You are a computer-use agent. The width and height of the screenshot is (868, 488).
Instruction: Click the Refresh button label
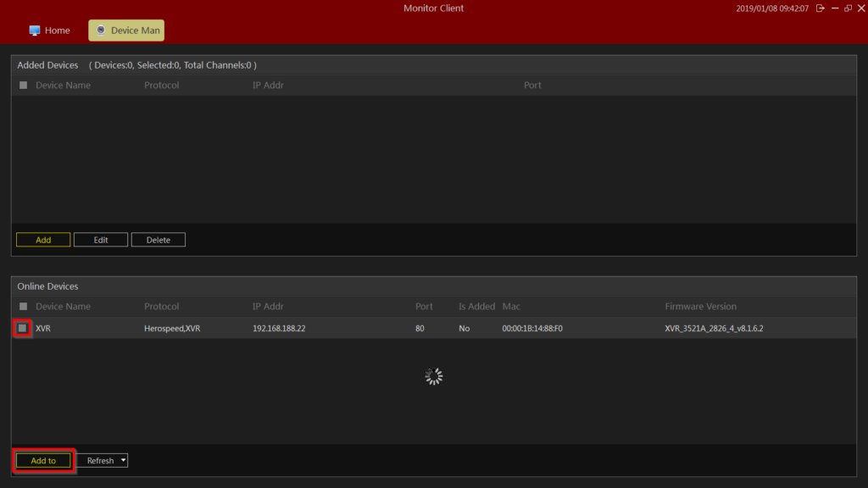click(x=99, y=460)
